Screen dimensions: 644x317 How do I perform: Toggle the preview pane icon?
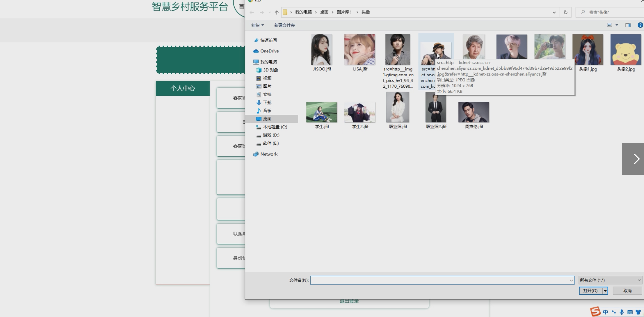click(x=628, y=25)
